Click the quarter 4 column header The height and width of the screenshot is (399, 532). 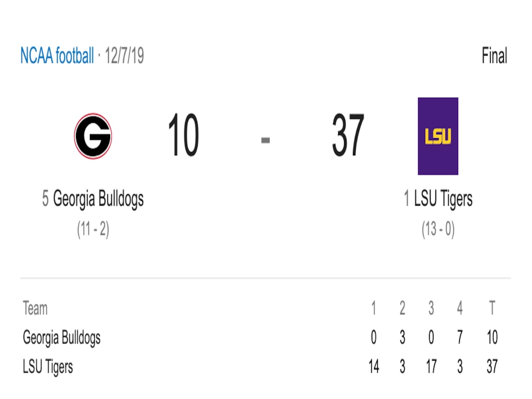(460, 308)
